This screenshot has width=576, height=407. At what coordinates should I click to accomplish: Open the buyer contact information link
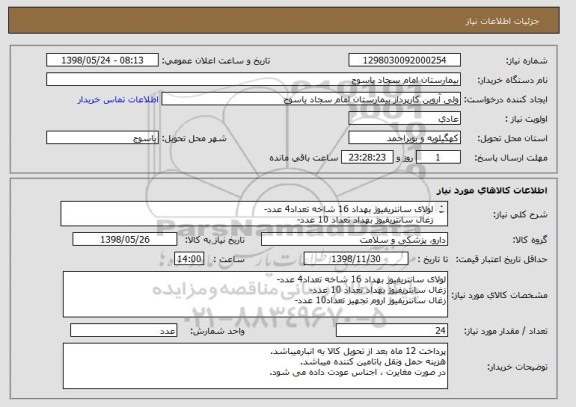(118, 100)
